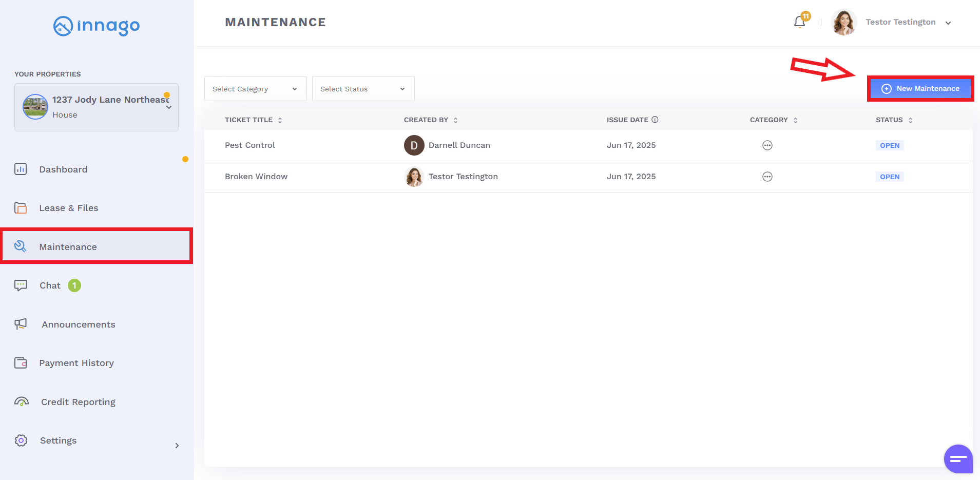Click the notification bell icon

click(799, 22)
